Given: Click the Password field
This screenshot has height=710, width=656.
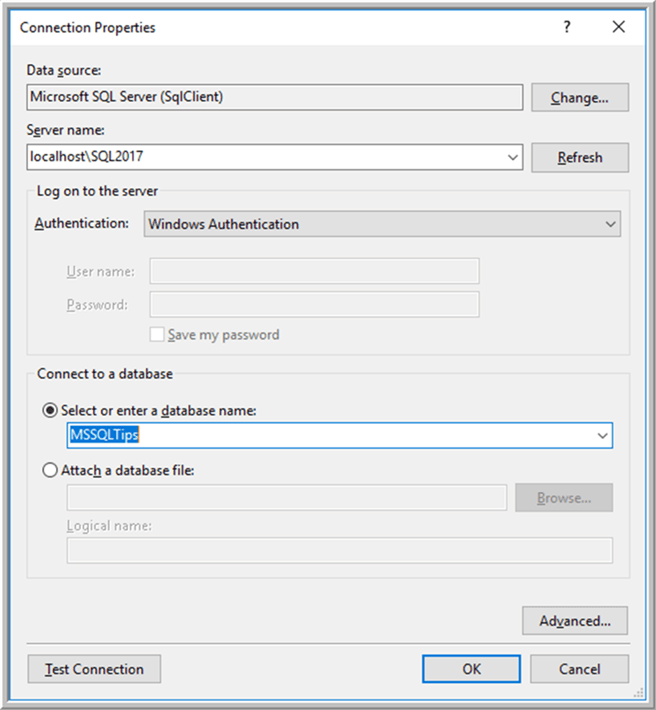Looking at the screenshot, I should 314,304.
